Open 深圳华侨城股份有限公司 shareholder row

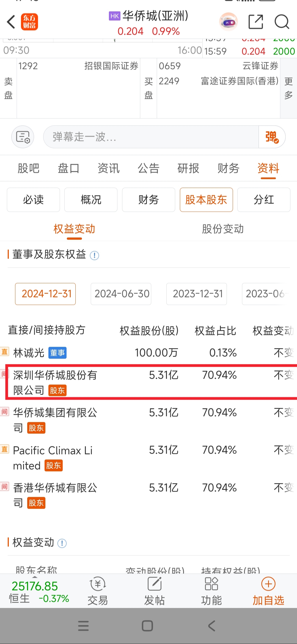[148, 383]
